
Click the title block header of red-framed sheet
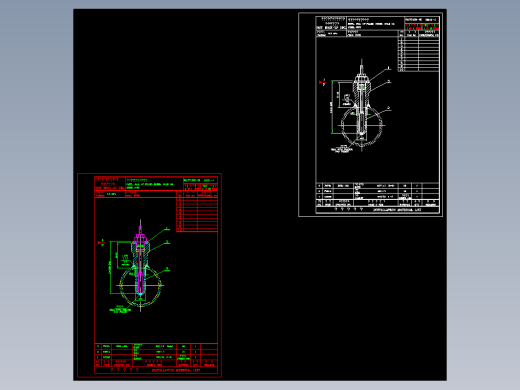coord(156,187)
